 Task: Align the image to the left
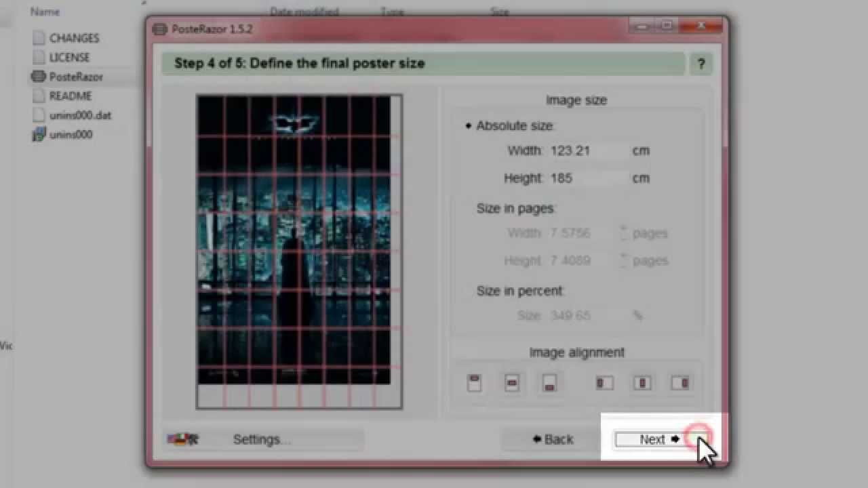tap(604, 383)
